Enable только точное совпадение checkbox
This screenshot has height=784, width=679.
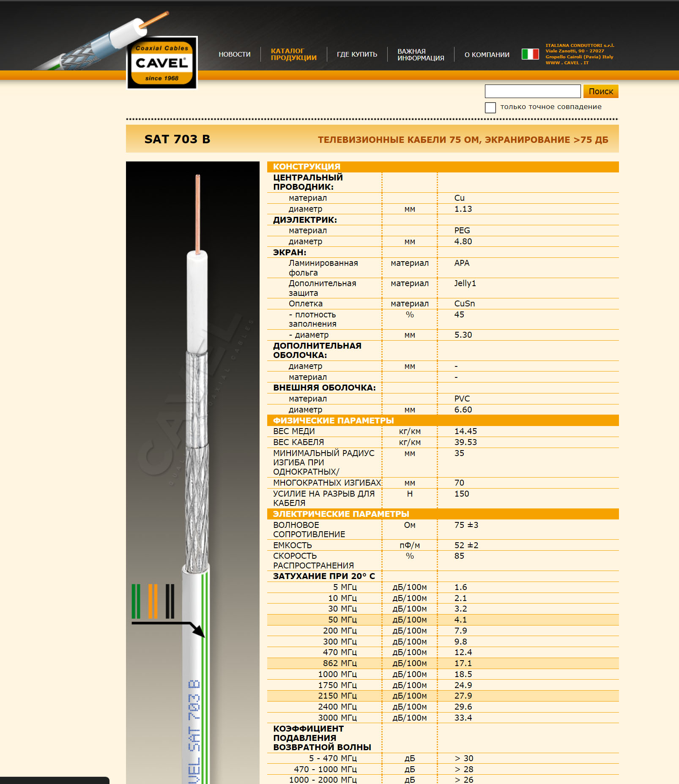pos(490,107)
